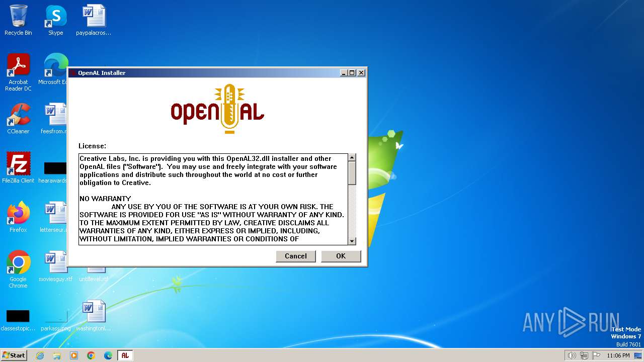Open the Windows Start menu
The height and width of the screenshot is (362, 644).
pos(14,355)
